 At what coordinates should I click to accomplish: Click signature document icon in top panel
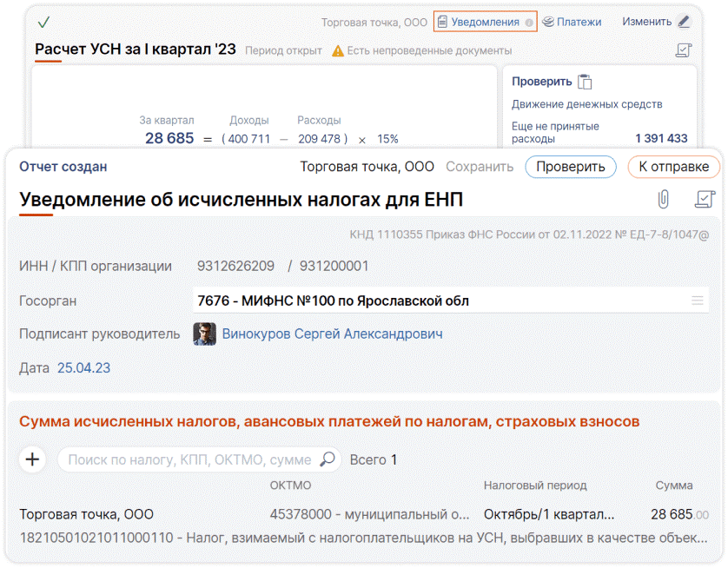[x=683, y=50]
